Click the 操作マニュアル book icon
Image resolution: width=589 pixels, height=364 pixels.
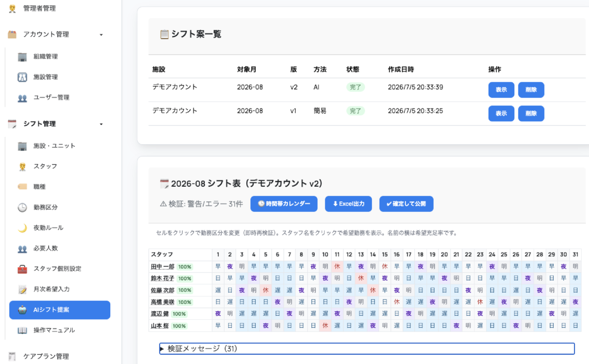[22, 330]
